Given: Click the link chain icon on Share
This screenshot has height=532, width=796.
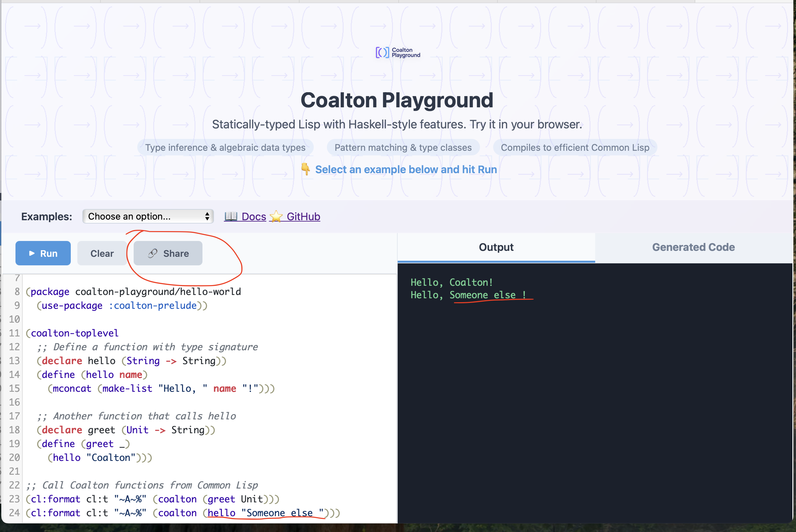Looking at the screenshot, I should pyautogui.click(x=152, y=253).
